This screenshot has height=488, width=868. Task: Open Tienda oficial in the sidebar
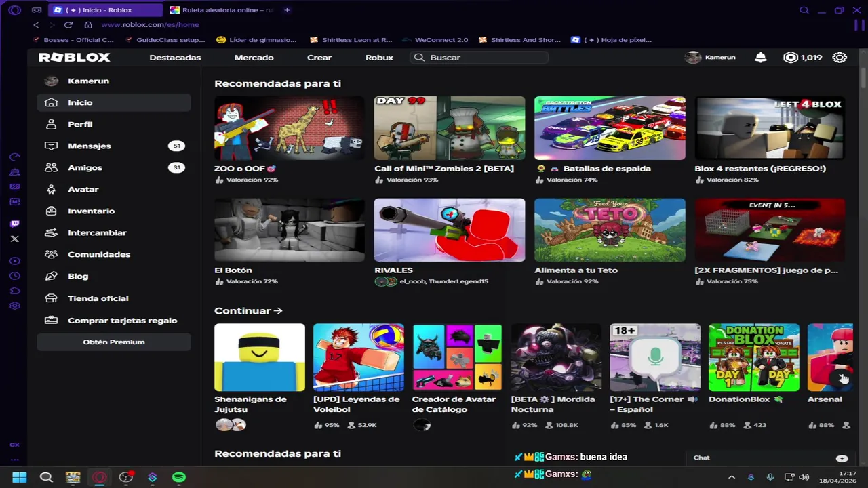point(114,298)
